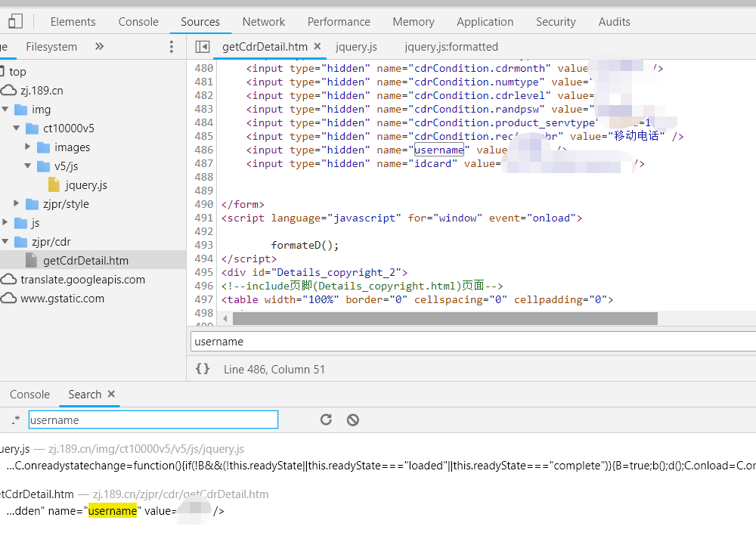
Task: Toggle the regular expression search option
Action: coord(16,420)
